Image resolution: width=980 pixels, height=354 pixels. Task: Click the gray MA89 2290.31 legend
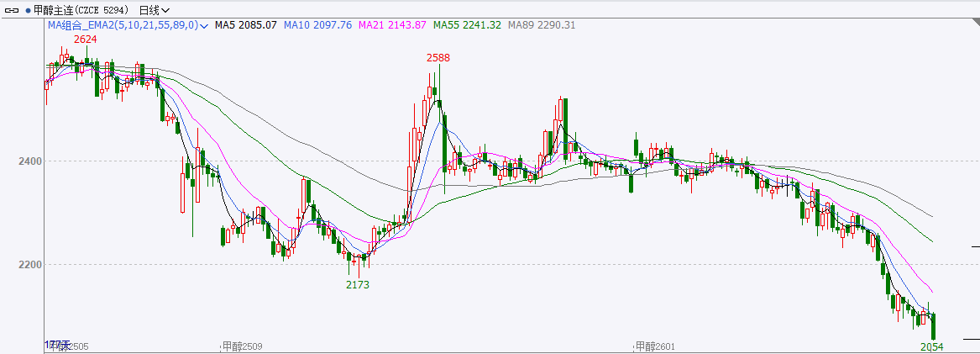tap(542, 25)
